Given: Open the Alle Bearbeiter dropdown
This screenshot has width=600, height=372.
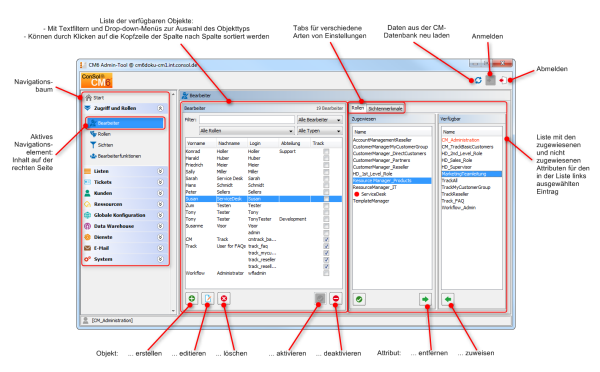Looking at the screenshot, I should 319,120.
